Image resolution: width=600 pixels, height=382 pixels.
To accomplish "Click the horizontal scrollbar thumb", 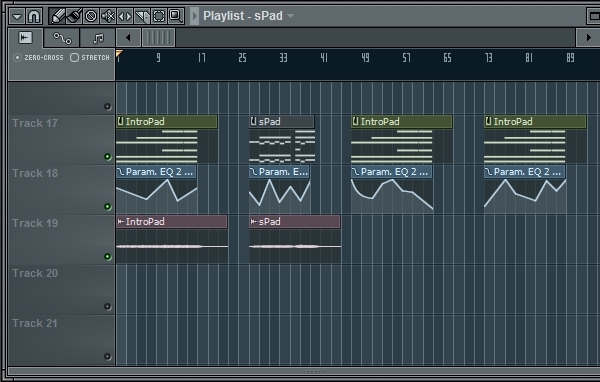I will point(159,38).
